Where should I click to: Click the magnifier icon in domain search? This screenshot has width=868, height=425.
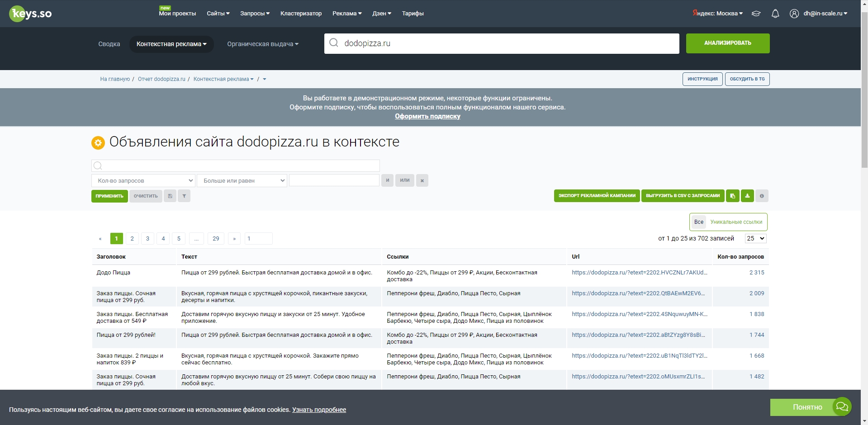pyautogui.click(x=334, y=43)
